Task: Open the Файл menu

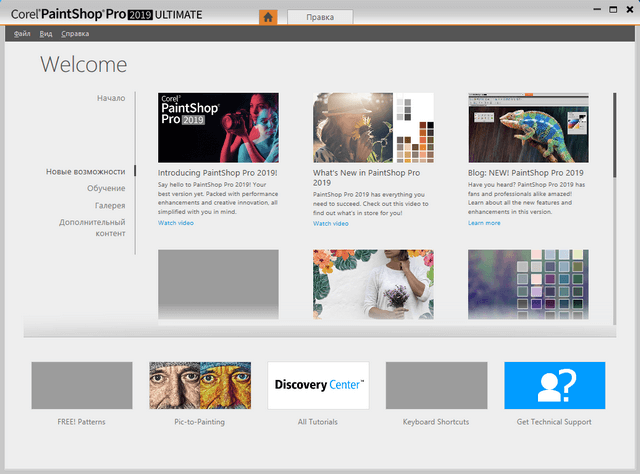Action: pyautogui.click(x=23, y=34)
